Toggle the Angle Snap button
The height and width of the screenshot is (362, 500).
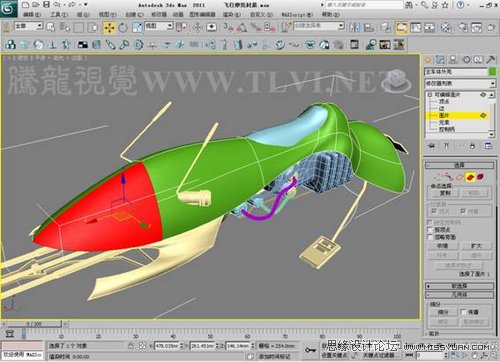tap(242, 27)
